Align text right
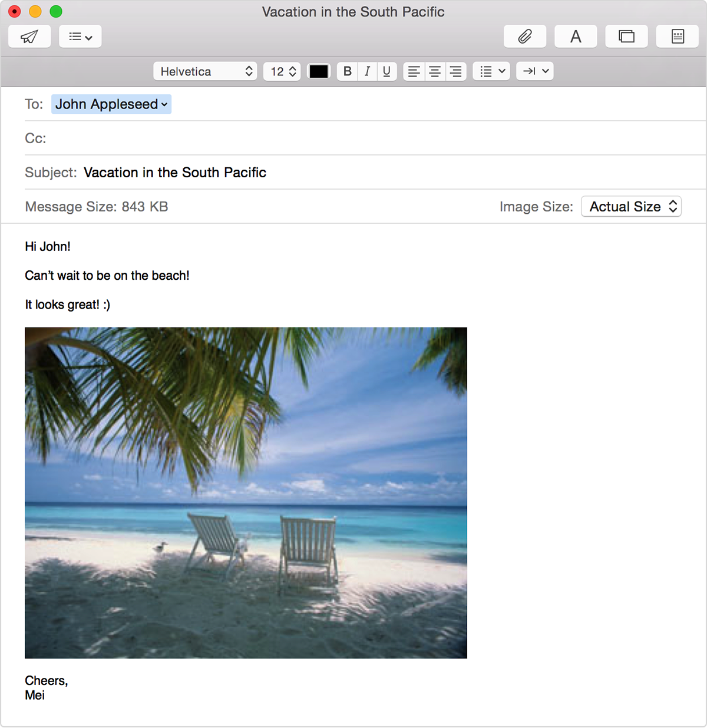707x728 pixels. coord(456,71)
